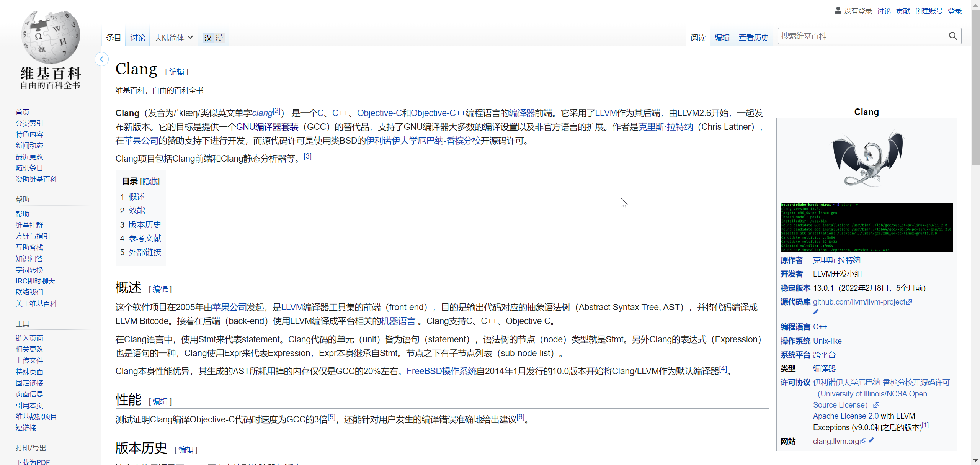Open 维基数据项目 link
This screenshot has height=465, width=980.
tap(36, 416)
